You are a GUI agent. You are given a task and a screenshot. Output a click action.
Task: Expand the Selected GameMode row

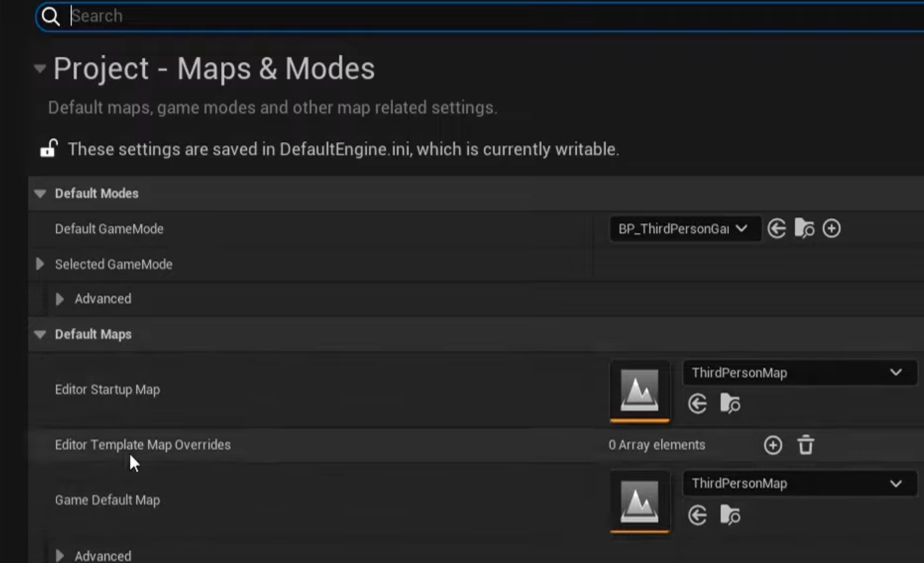40,264
